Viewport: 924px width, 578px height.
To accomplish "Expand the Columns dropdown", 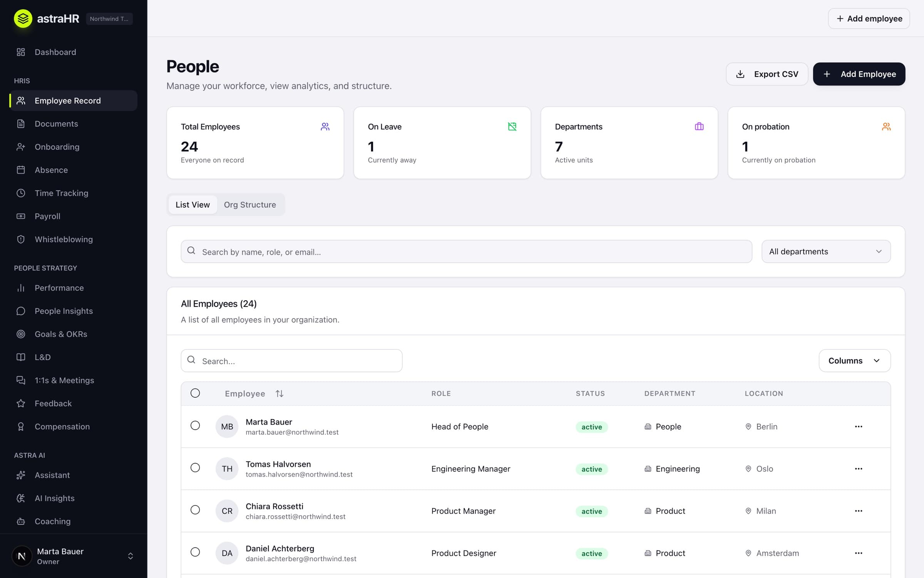I will click(855, 361).
